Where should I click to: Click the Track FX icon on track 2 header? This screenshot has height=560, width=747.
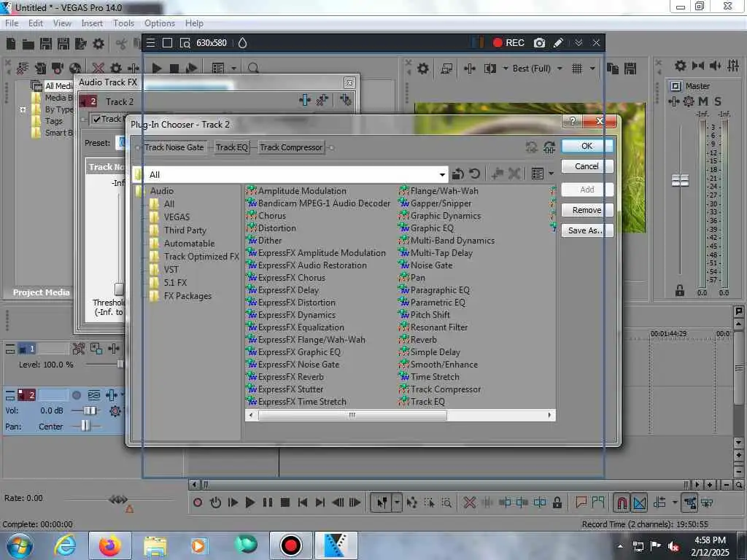point(112,394)
